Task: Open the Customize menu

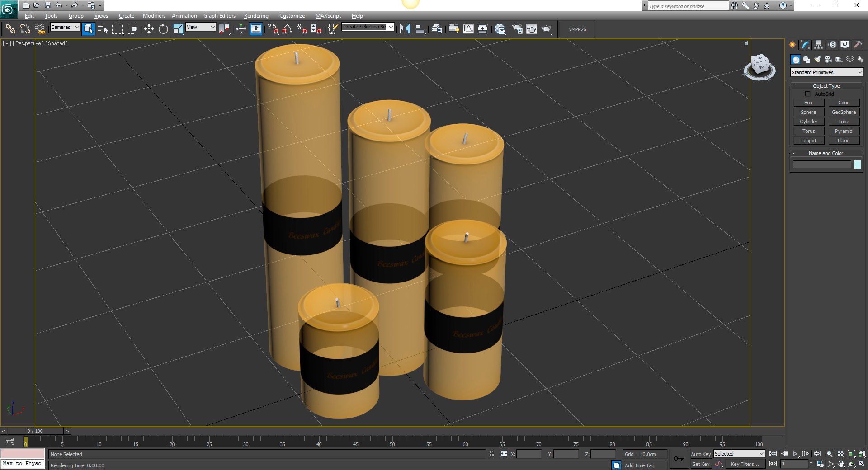Action: [x=292, y=16]
